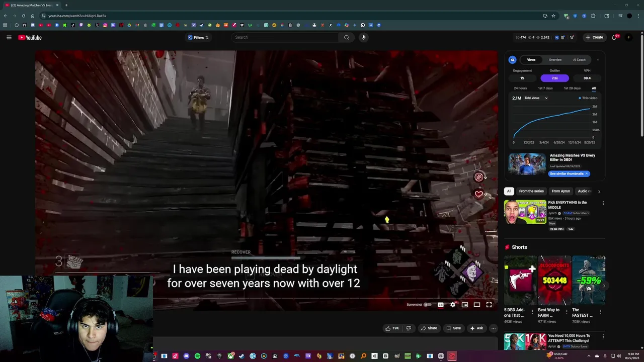Click the Engagement 1% value

click(522, 78)
